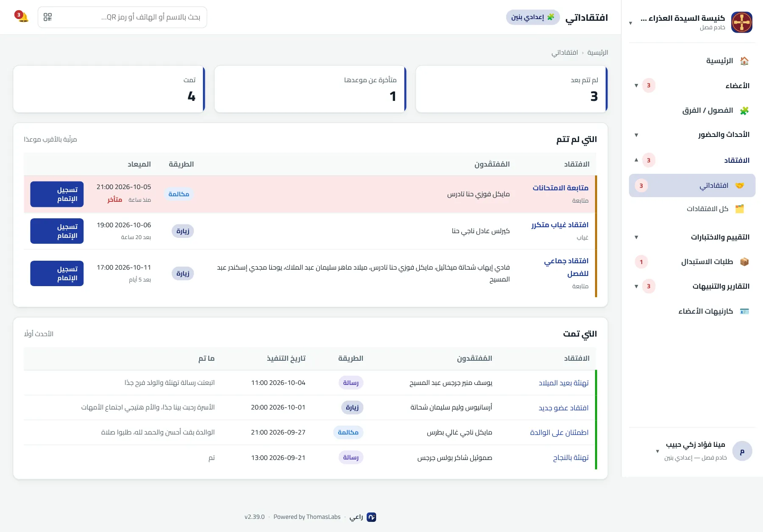Register completion for افتقاد غياب متكرر row
Image resolution: width=763 pixels, height=532 pixels.
point(57,231)
